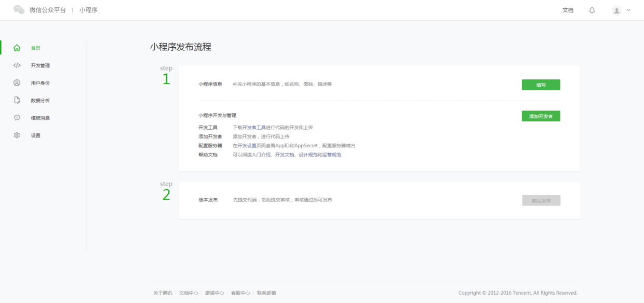Open the 入门介绍 help link
Image resolution: width=644 pixels, height=303 pixels.
click(x=262, y=155)
